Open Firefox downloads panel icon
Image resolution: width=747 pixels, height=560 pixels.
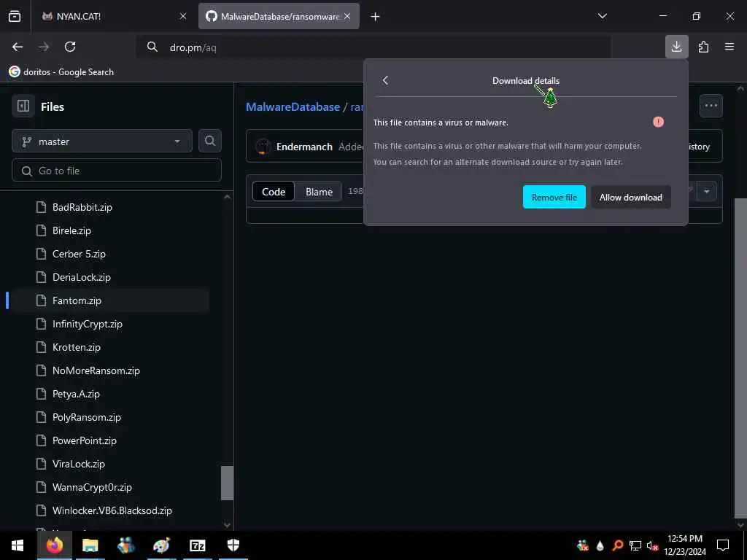(x=676, y=47)
